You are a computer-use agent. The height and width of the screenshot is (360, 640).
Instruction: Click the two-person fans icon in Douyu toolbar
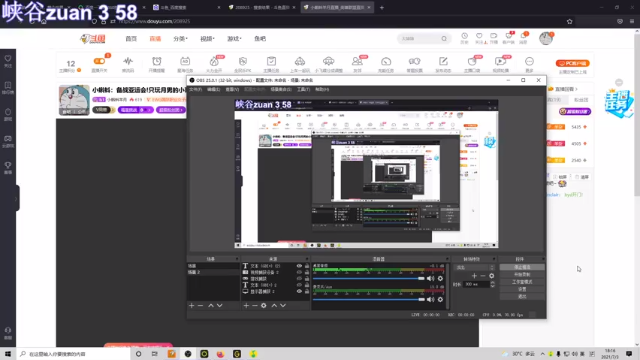[357, 62]
